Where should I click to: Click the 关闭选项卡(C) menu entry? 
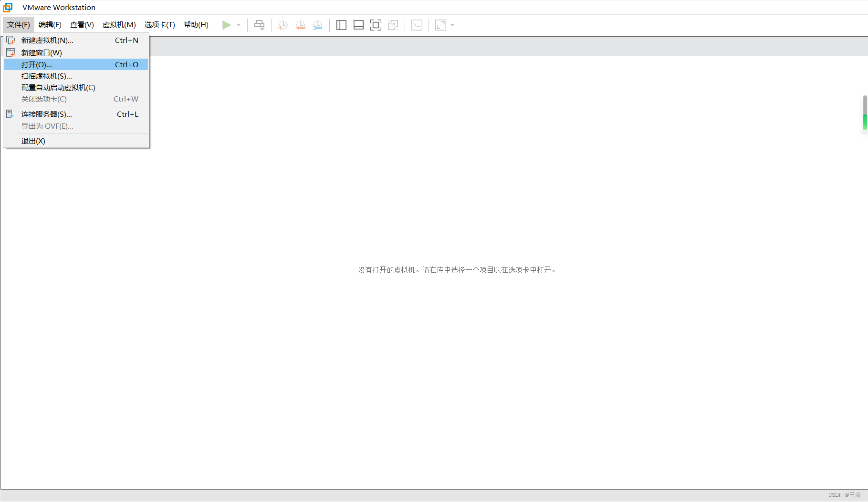(76, 99)
